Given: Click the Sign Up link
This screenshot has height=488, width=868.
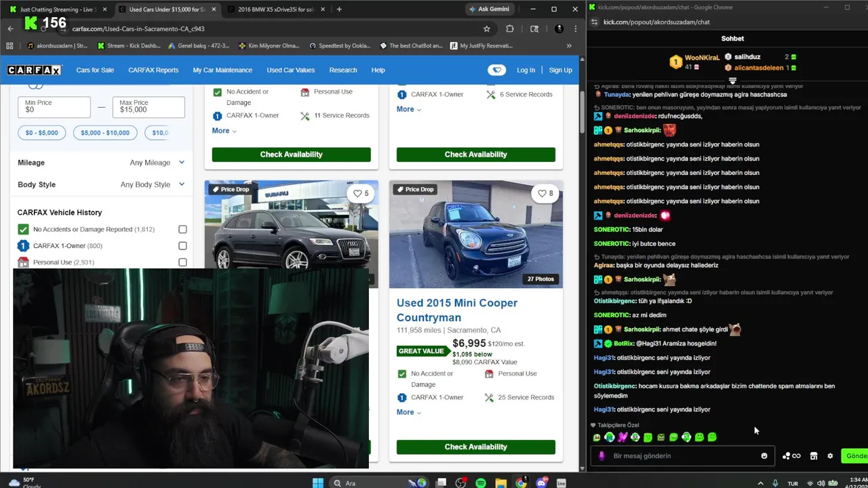Looking at the screenshot, I should pos(560,70).
